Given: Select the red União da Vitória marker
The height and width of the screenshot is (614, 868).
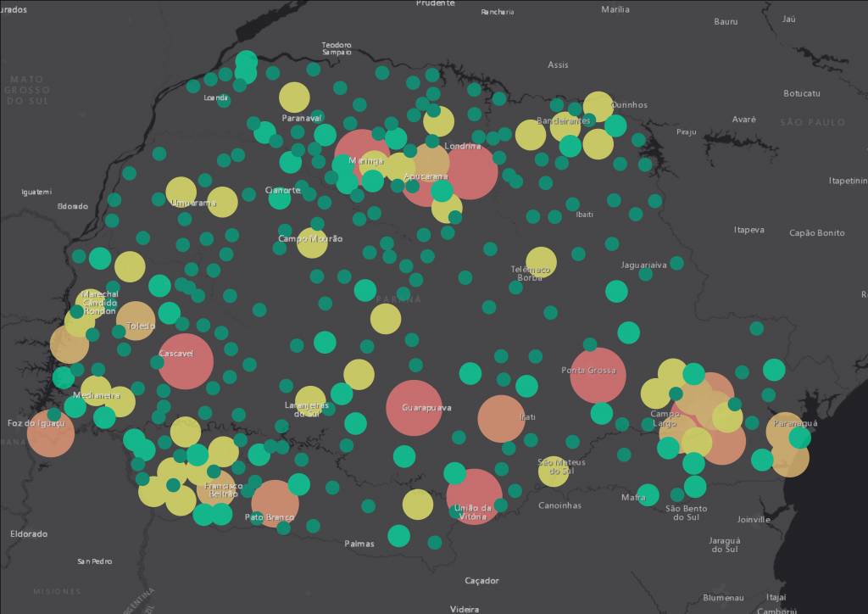Looking at the screenshot, I should pyautogui.click(x=475, y=497).
